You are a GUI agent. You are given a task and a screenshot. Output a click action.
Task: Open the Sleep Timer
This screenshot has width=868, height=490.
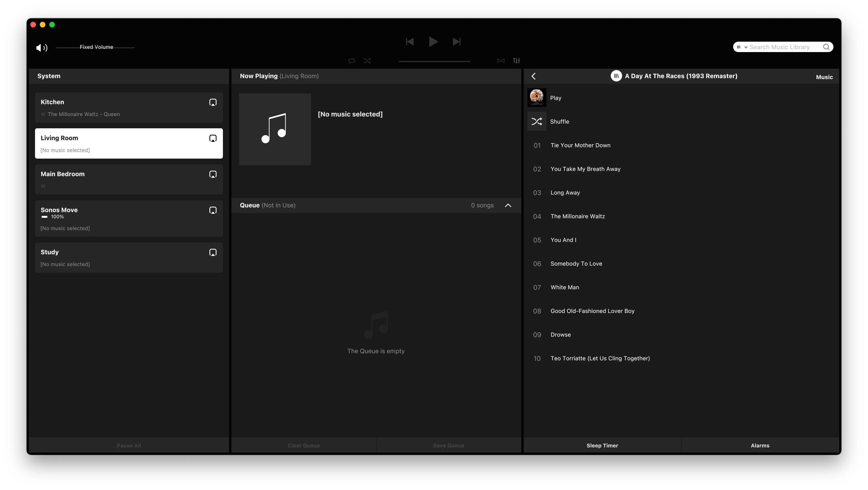602,445
